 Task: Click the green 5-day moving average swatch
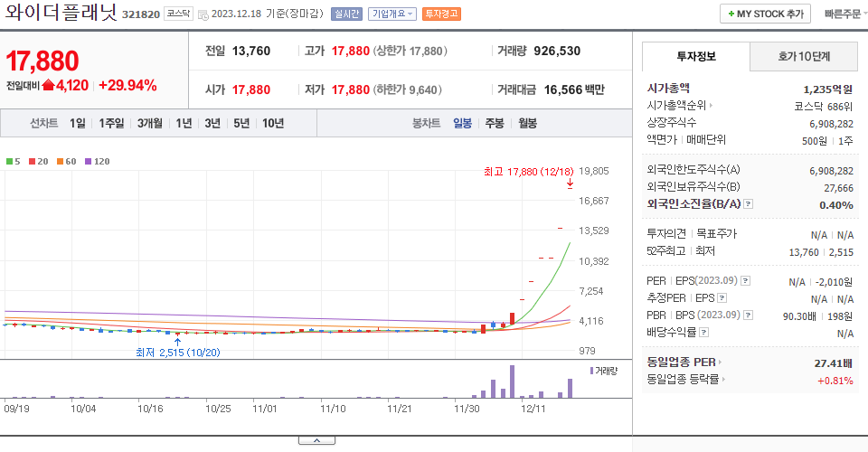[x=9, y=162]
